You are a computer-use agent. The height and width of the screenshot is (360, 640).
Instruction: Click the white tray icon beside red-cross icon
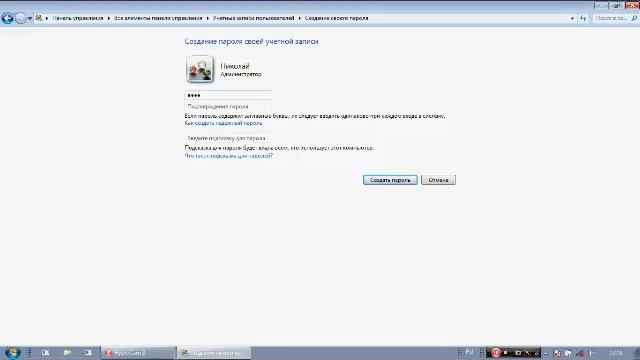coord(568,353)
